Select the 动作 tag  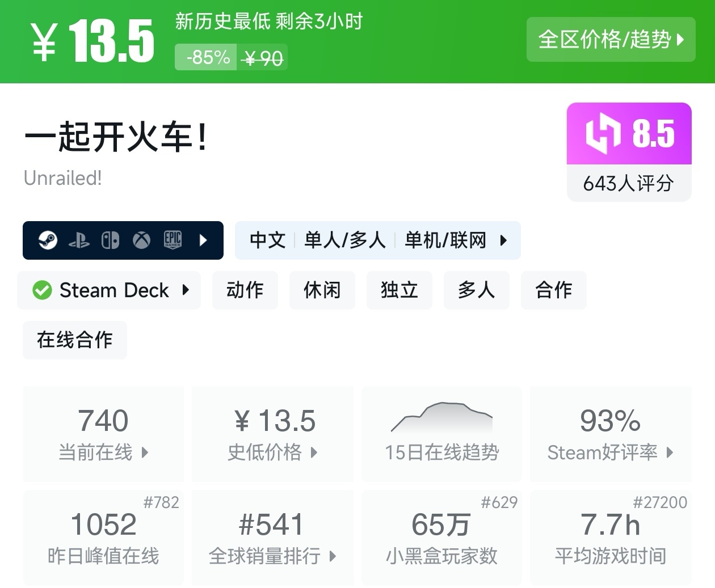pos(245,290)
